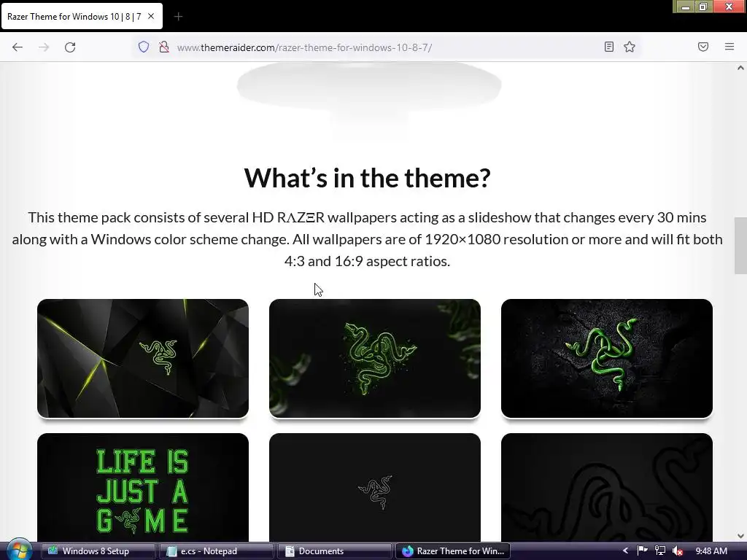The image size is (747, 560).
Task: Switch to Documents taskbar window
Action: click(334, 551)
